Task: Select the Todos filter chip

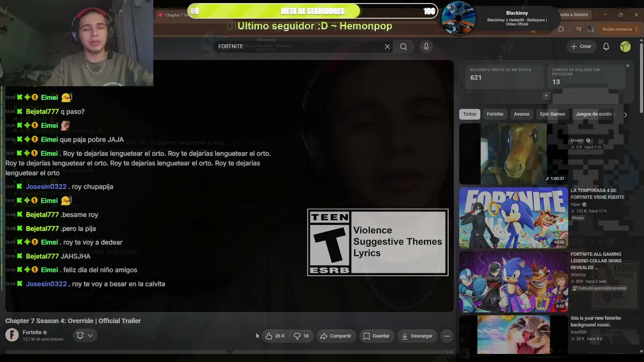Action: tap(469, 114)
